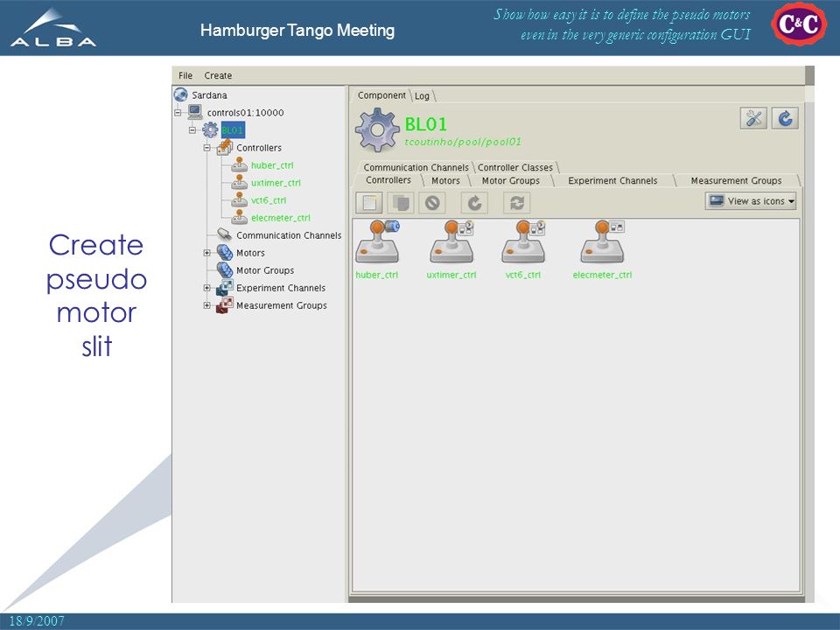Select Communication Channels label in the tree

tap(289, 235)
